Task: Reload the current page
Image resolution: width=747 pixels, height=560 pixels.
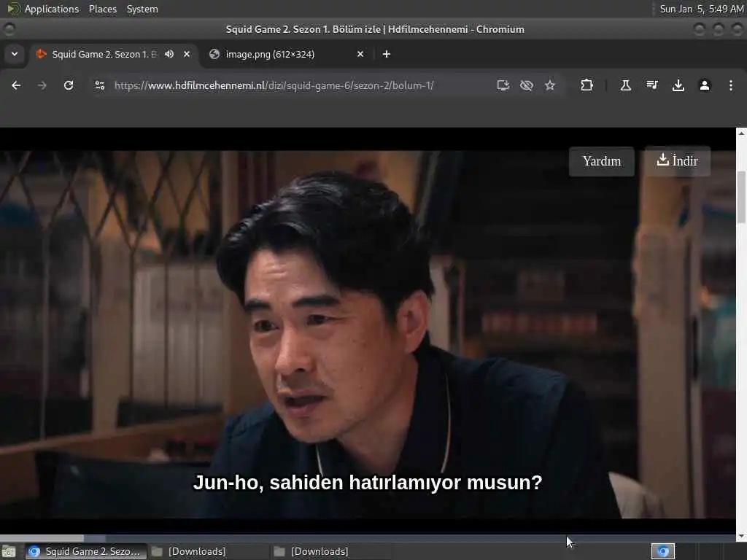Action: [69, 85]
